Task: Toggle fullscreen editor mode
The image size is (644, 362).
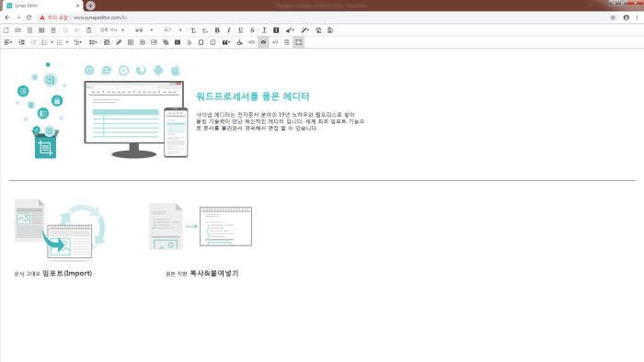Action: [299, 42]
